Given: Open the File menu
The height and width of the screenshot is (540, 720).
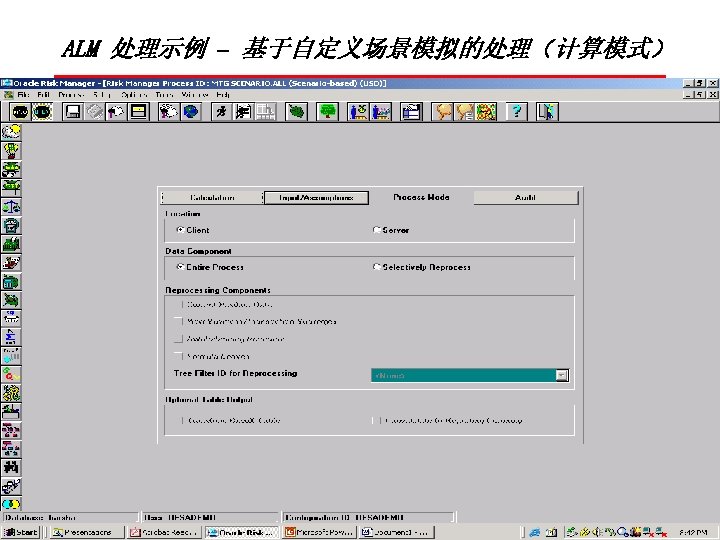Looking at the screenshot, I should point(23,95).
